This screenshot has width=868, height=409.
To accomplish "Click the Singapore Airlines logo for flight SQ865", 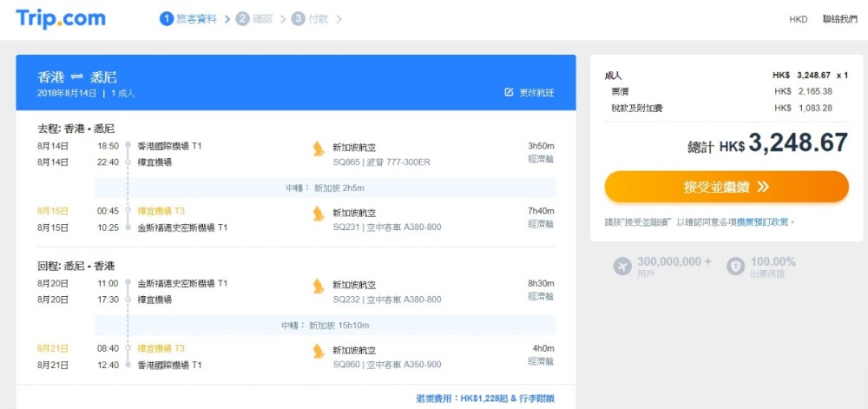I will pos(319,149).
